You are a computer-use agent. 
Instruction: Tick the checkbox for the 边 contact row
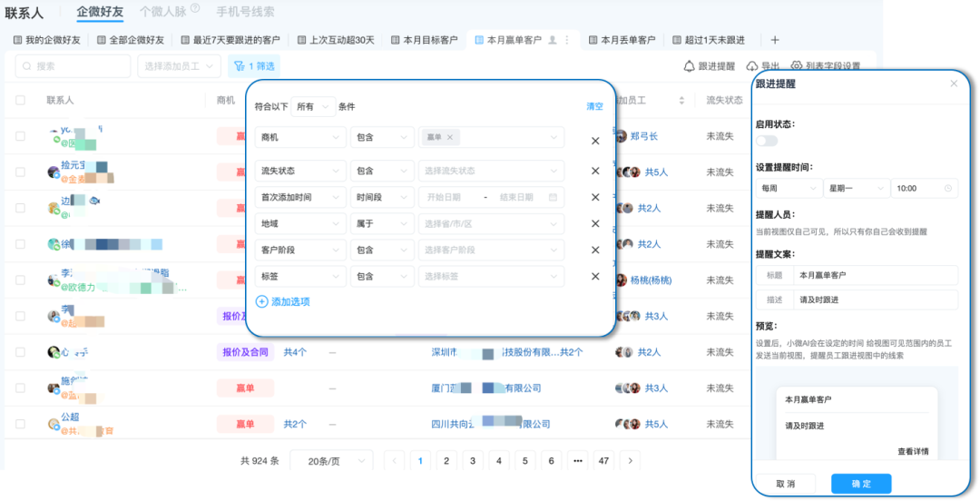pyautogui.click(x=20, y=208)
